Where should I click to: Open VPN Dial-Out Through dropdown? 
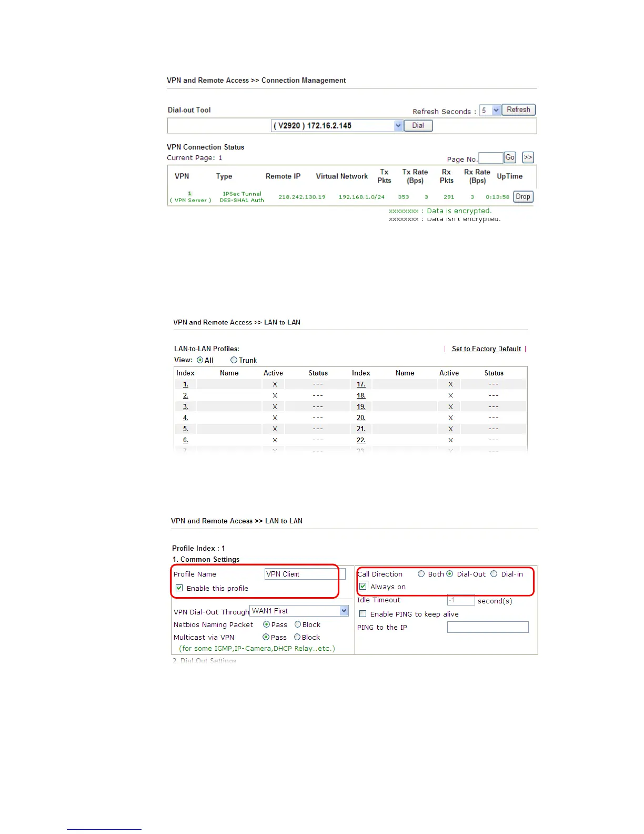click(x=299, y=611)
